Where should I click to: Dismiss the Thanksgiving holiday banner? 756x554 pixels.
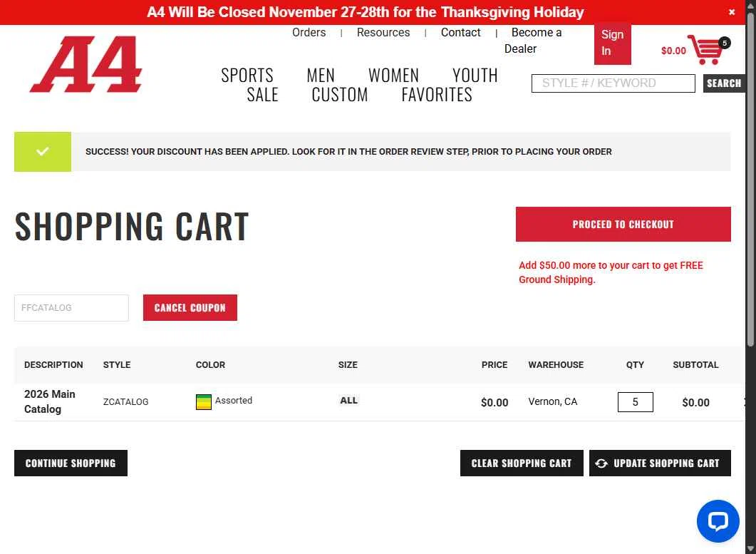(x=731, y=12)
